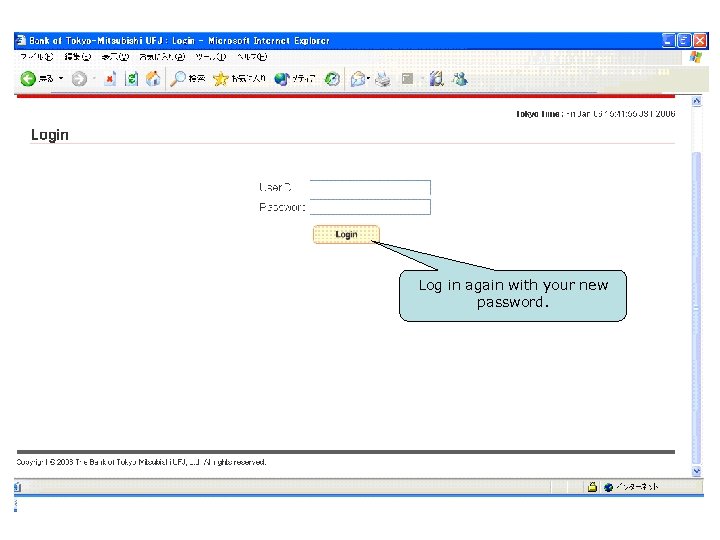Open the Mail icon dropdown arrow
720x540 pixels.
click(368, 79)
